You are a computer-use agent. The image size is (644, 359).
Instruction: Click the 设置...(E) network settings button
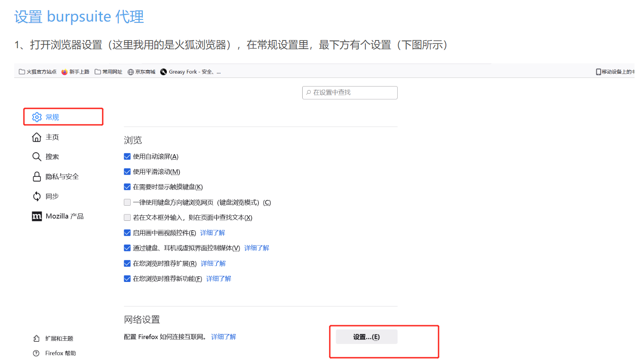(365, 337)
